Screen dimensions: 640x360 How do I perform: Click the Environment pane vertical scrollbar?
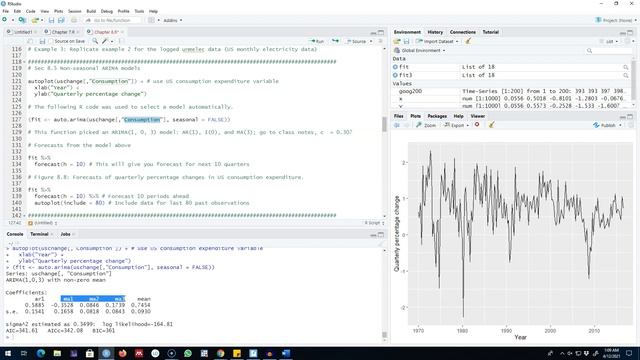[x=633, y=80]
